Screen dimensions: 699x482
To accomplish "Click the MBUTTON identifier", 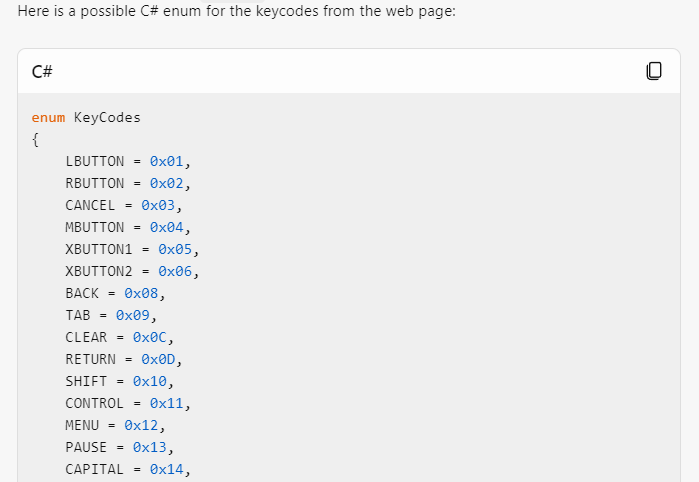I will (x=95, y=227).
